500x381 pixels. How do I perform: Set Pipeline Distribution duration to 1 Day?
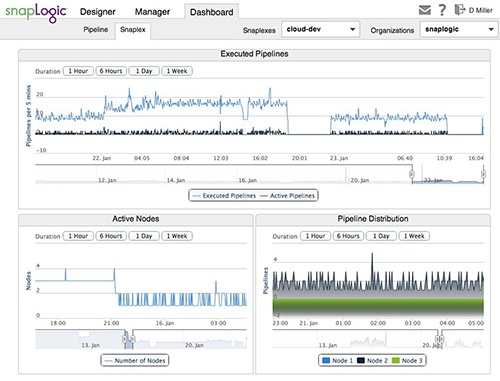pyautogui.click(x=381, y=236)
